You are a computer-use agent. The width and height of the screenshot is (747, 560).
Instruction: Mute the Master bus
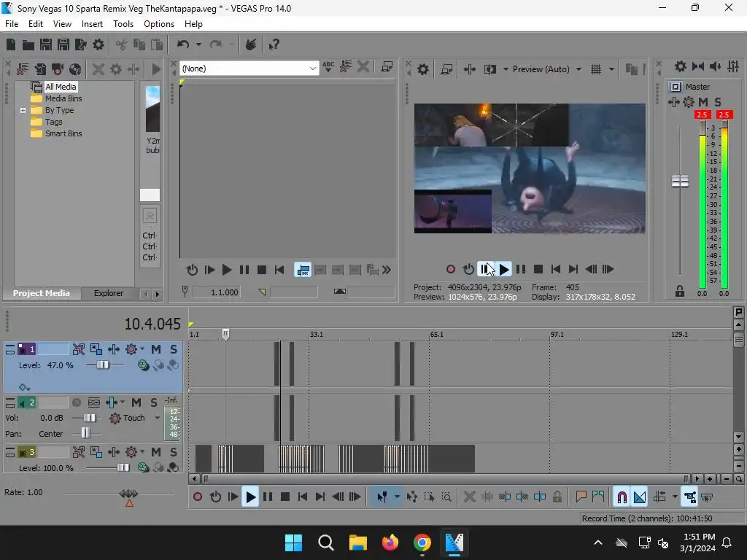click(x=703, y=102)
